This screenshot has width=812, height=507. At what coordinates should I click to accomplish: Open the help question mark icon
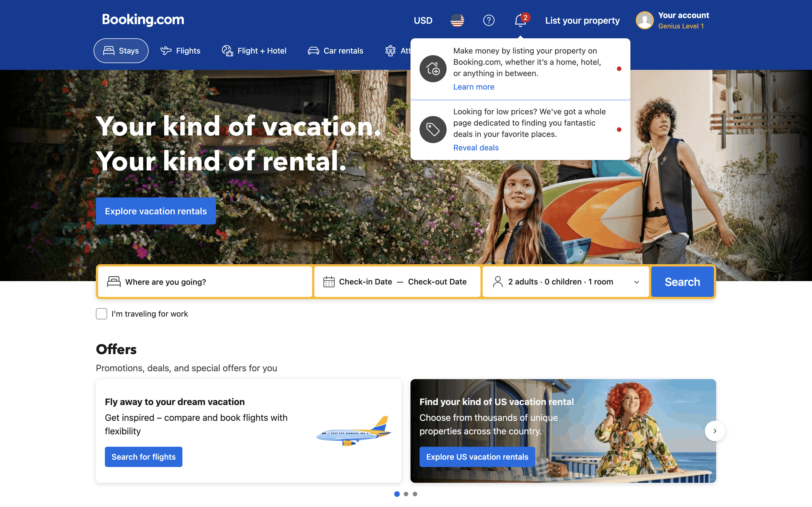(489, 20)
